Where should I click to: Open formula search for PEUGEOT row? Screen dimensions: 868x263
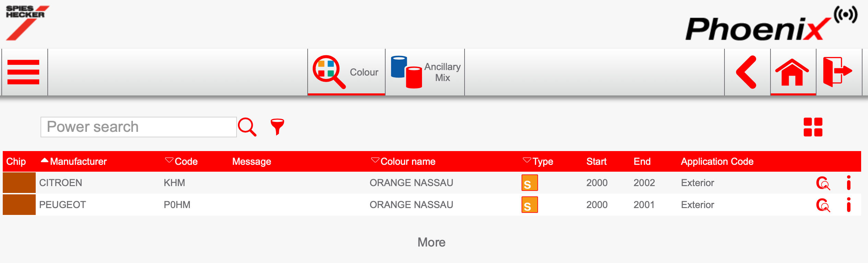pyautogui.click(x=823, y=205)
